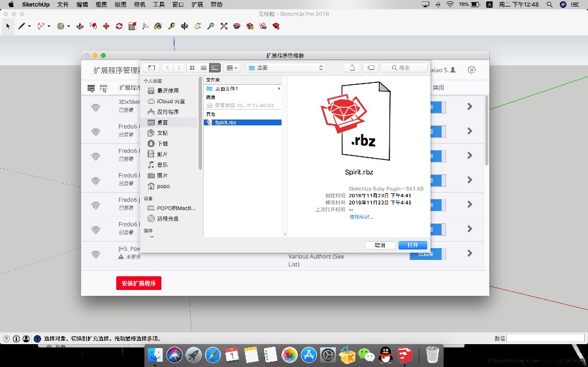Viewport: 588px width, 367px height.
Task: Switch file dialog to column view
Action: point(215,67)
